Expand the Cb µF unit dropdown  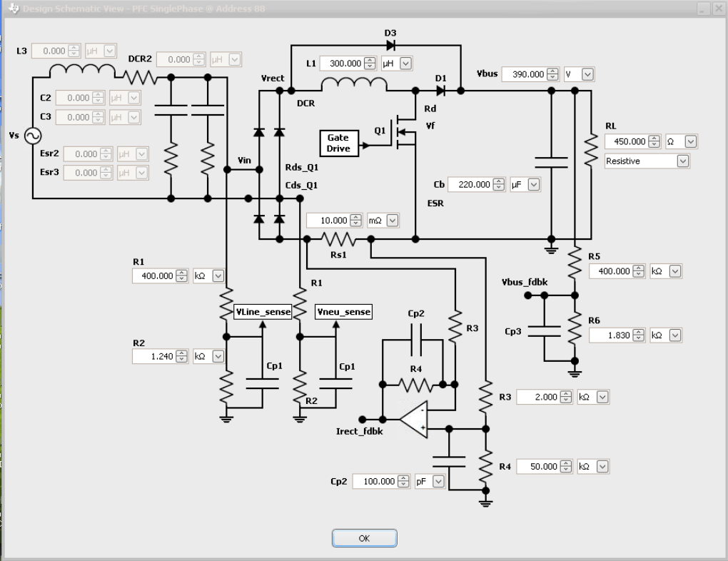coord(533,184)
